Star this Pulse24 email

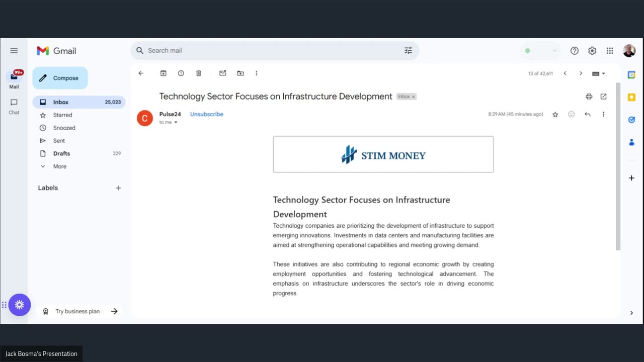555,115
